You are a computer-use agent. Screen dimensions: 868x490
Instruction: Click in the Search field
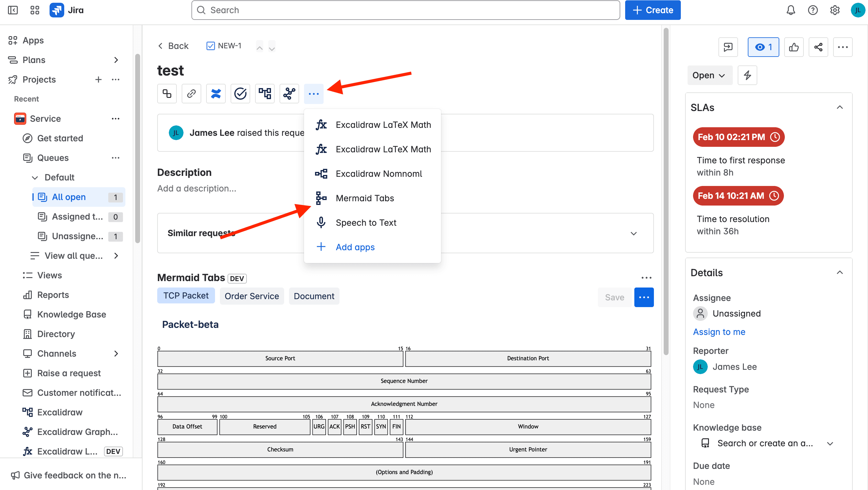pos(406,10)
